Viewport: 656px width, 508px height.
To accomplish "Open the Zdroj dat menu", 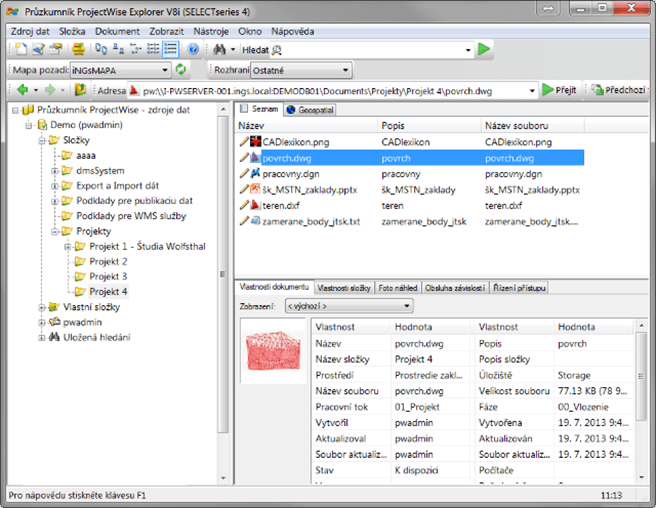I will pos(30,32).
